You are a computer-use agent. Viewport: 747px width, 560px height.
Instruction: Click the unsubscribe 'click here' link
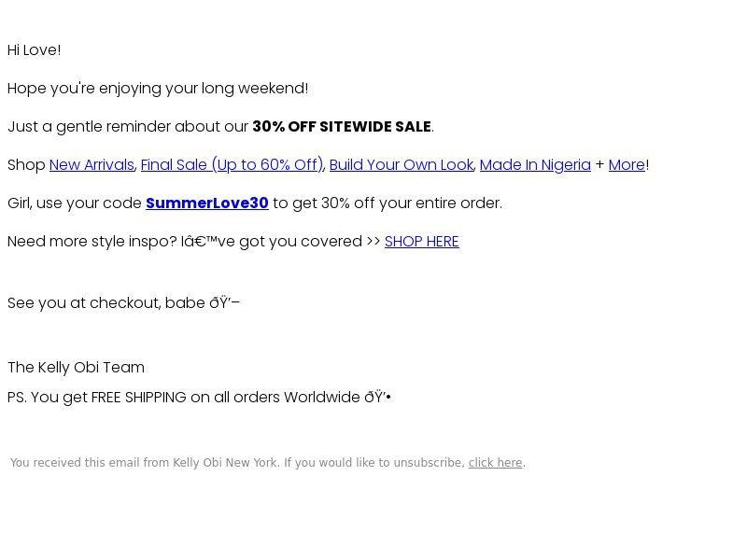coord(495,462)
